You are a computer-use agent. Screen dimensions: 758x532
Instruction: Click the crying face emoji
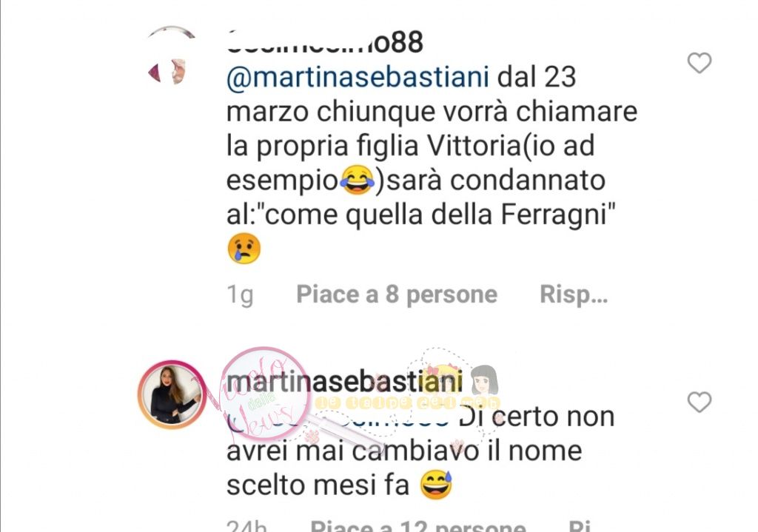coord(244,249)
